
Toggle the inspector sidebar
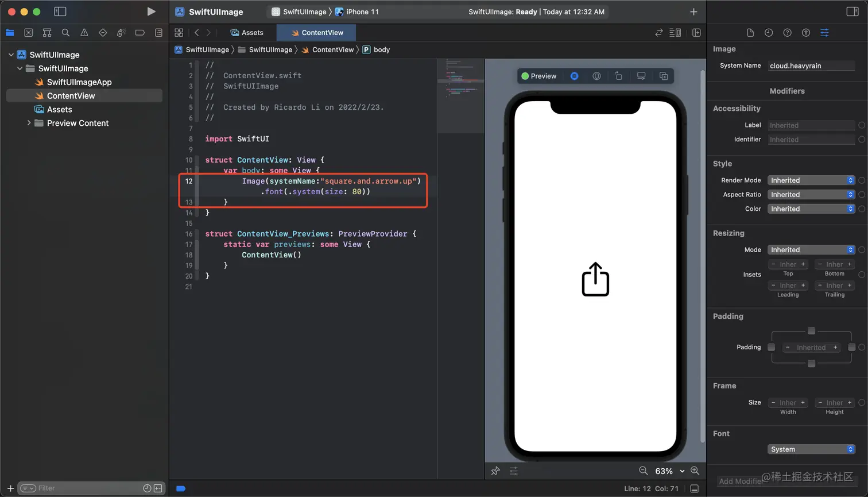(x=852, y=11)
